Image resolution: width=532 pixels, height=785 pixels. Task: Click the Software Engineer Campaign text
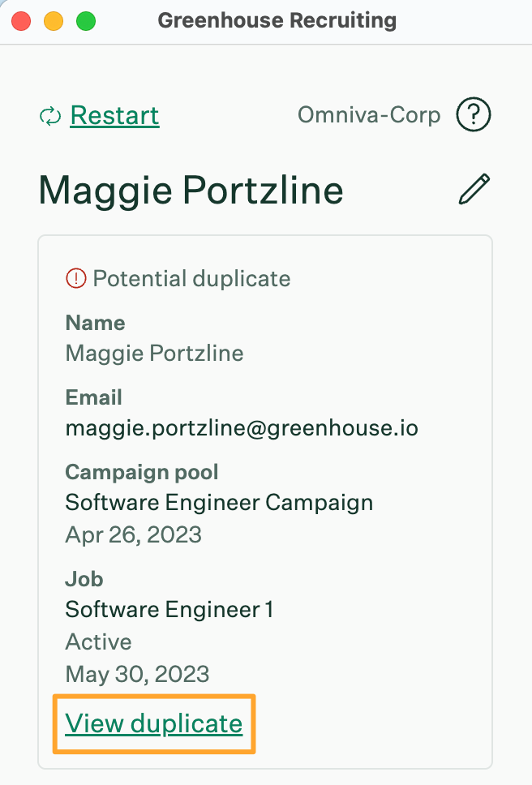click(219, 503)
